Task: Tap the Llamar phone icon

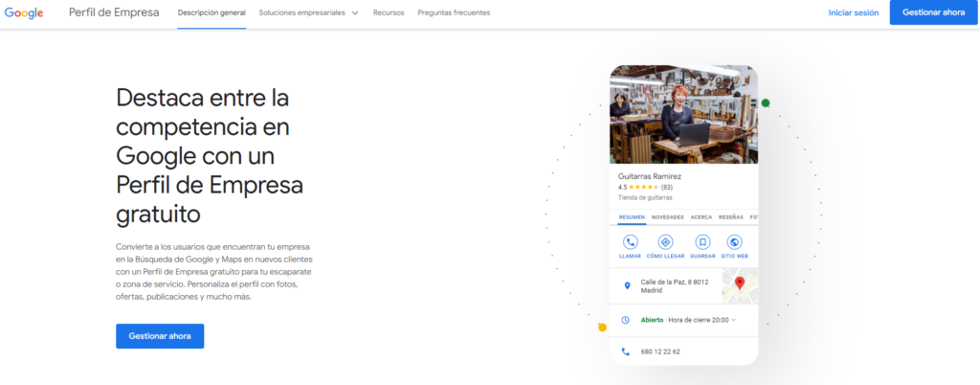Action: pyautogui.click(x=630, y=242)
